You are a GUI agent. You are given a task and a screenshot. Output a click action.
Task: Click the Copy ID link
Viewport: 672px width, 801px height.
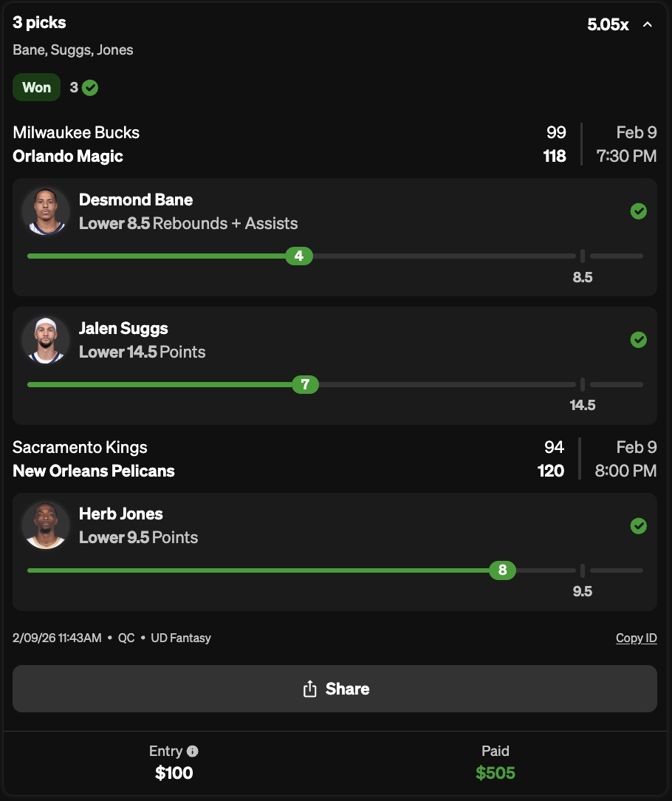tap(636, 638)
